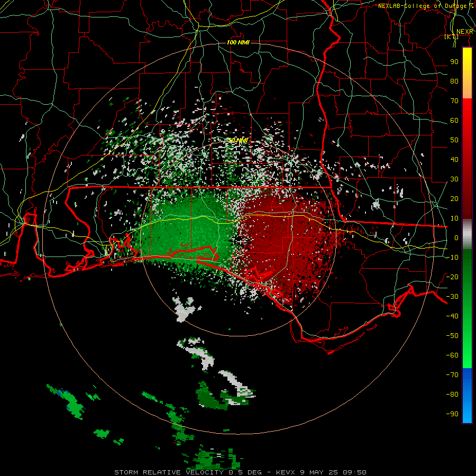Image resolution: width=476 pixels, height=476 pixels.
Task: Click the -50 value on velocity scale
Action: (452, 335)
